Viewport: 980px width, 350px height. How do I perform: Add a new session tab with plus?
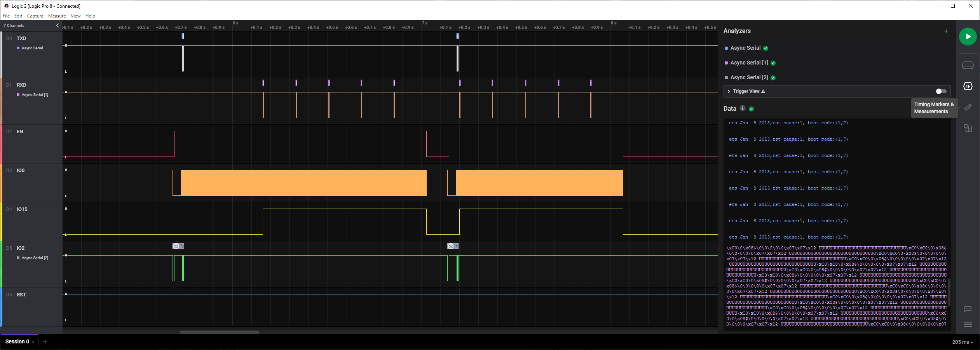(x=45, y=342)
